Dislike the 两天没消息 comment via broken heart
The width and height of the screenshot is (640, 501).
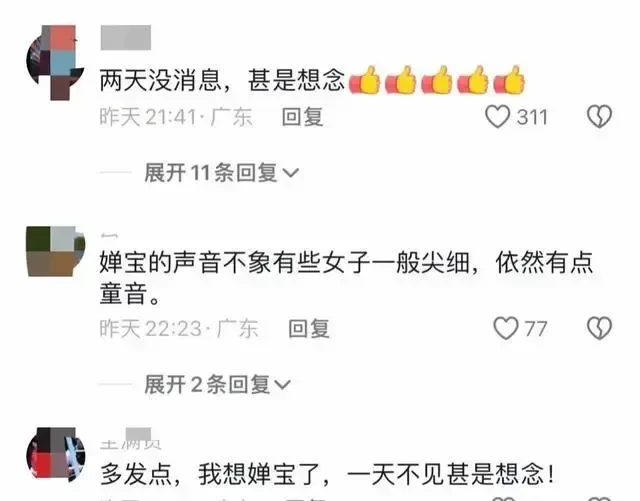(599, 117)
